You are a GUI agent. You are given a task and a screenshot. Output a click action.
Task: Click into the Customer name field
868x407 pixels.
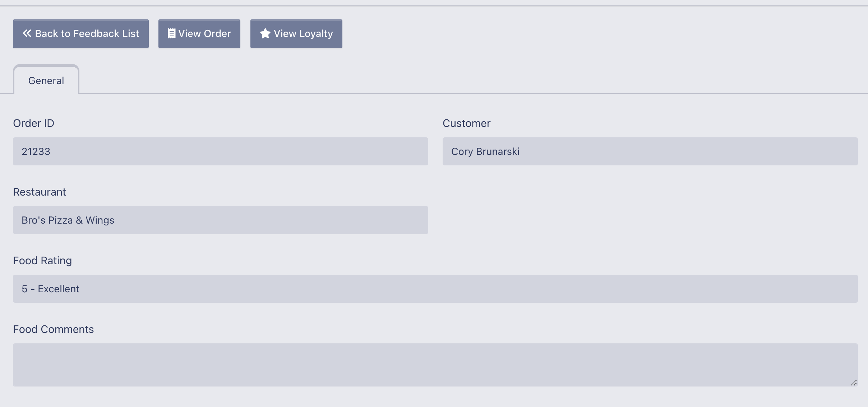point(650,151)
